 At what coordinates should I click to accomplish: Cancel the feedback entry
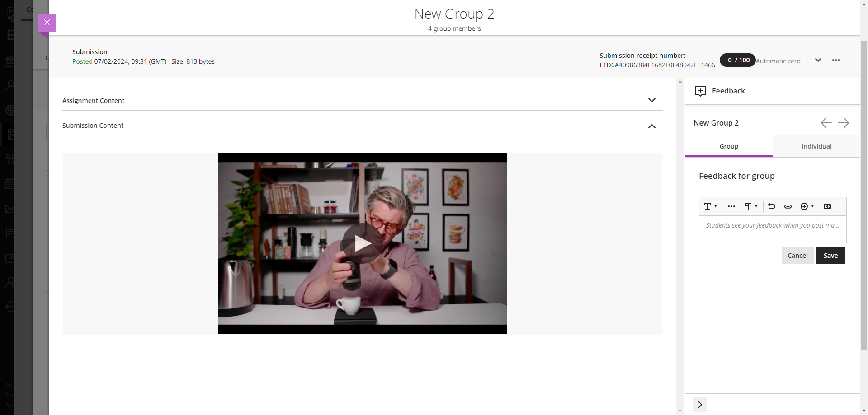point(797,255)
